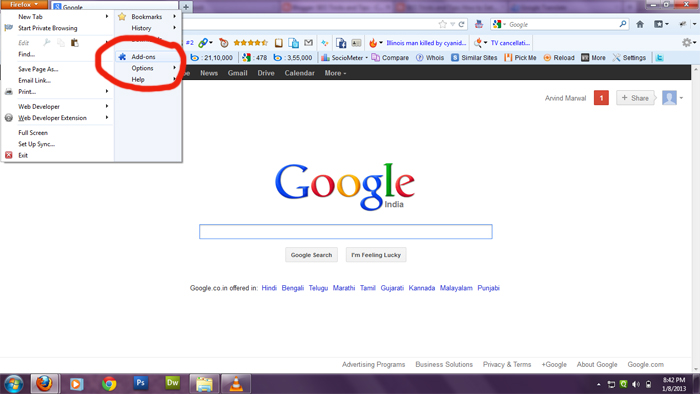Reload the page using the address bar refresh icon
The width and height of the screenshot is (700, 394).
[x=462, y=24]
